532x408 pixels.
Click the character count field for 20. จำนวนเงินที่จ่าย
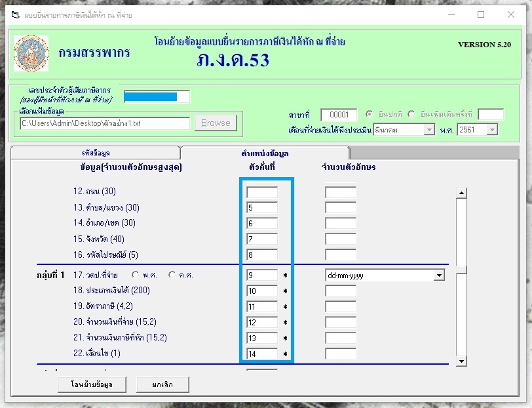click(341, 322)
